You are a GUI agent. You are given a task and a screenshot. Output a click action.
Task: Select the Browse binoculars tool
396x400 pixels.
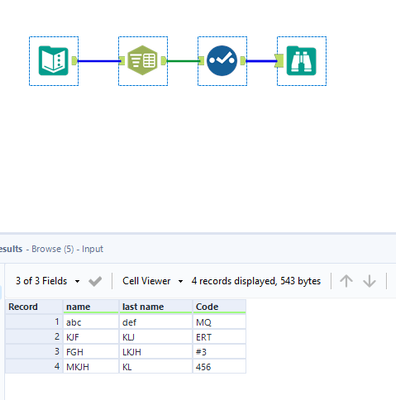(301, 61)
